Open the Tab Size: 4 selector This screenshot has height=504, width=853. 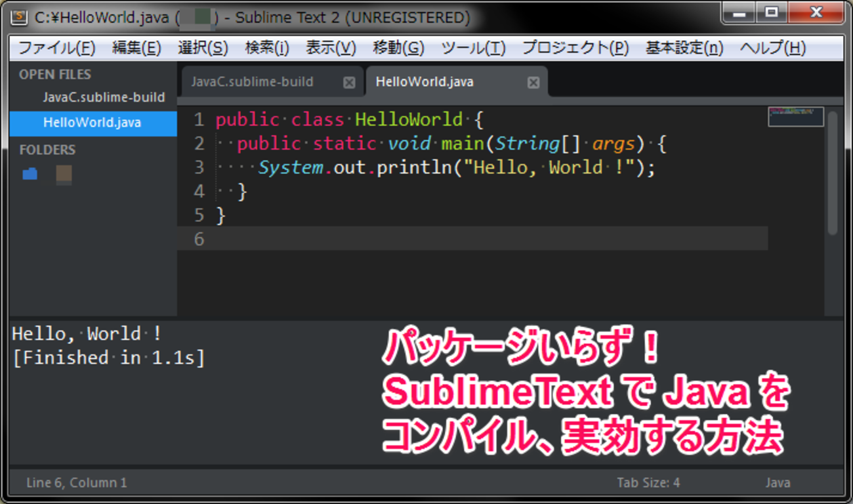pyautogui.click(x=648, y=483)
